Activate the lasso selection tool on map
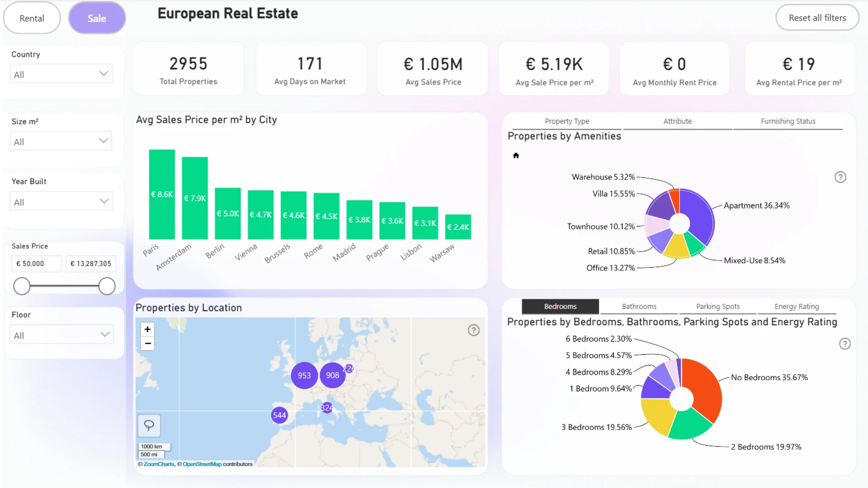The height and width of the screenshot is (488, 868). (149, 425)
